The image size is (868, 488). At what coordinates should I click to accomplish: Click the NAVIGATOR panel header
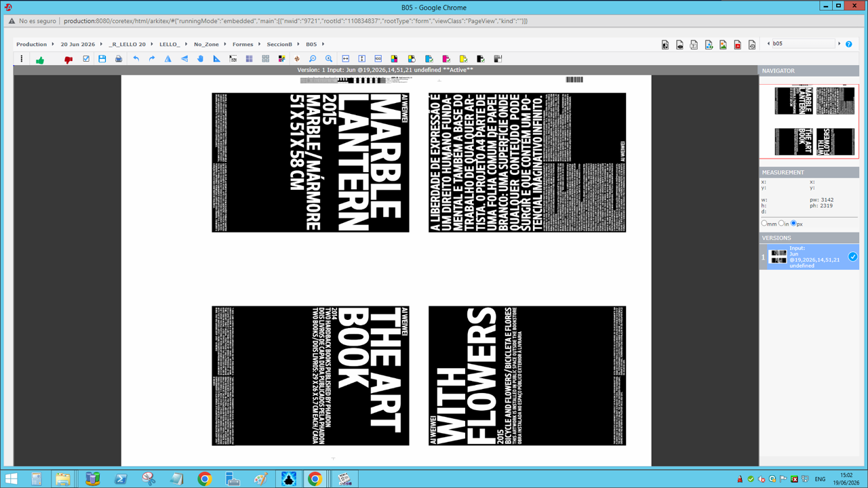[809, 70]
